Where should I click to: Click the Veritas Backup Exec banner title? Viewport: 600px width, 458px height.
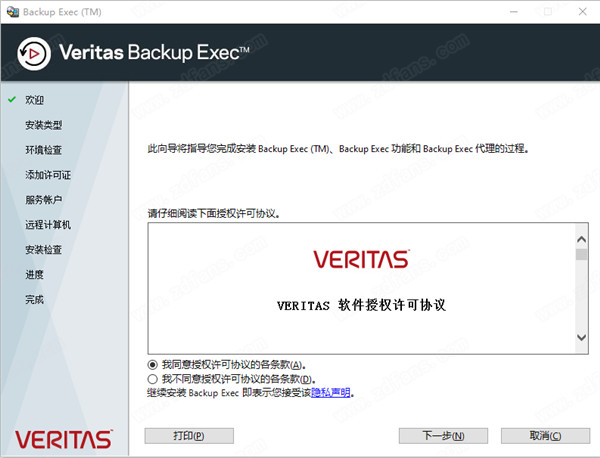coord(154,52)
